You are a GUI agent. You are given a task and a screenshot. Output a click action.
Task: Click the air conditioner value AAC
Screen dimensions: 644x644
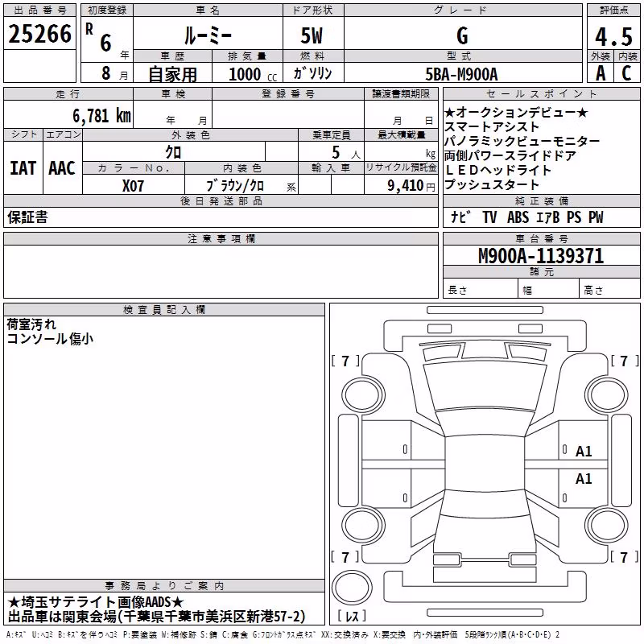pos(62,168)
